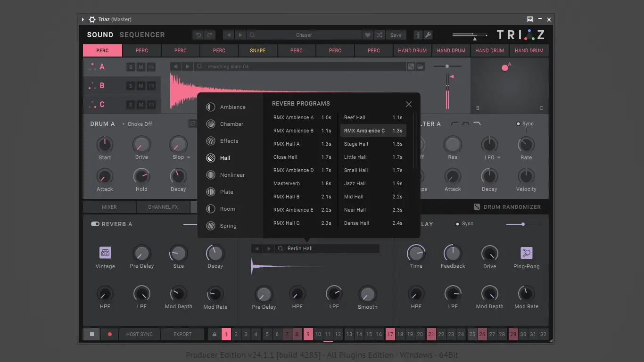Select the Room reverb category
Screen dimensions: 644x362
coord(220,209)
